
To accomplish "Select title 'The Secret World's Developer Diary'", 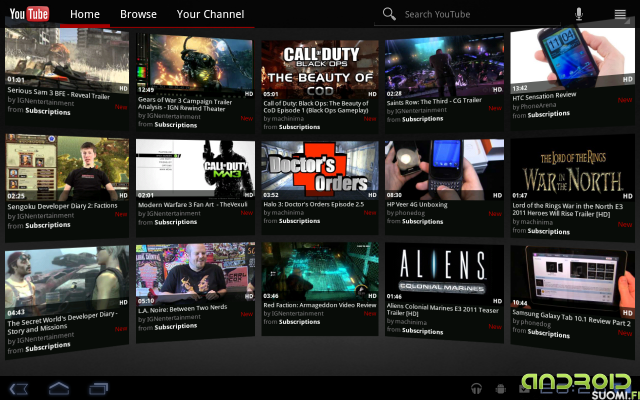I will (x=62, y=322).
